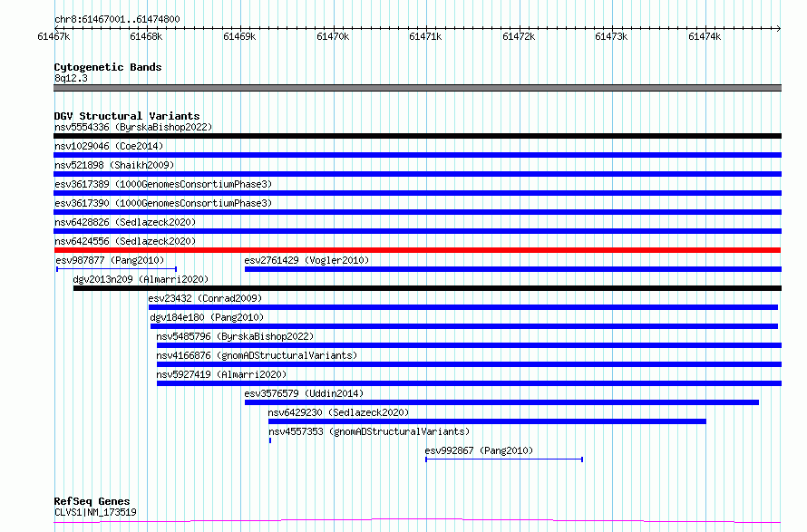Click the esv3617389 variant bar
Screen dimensions: 807x532
(417, 193)
